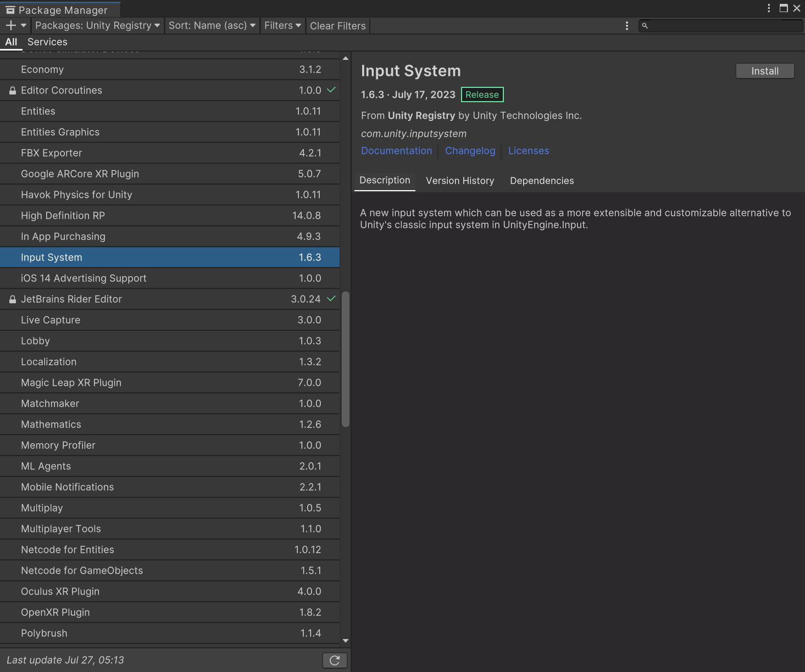The height and width of the screenshot is (672, 805).
Task: Switch to the Services tab
Action: (x=47, y=42)
